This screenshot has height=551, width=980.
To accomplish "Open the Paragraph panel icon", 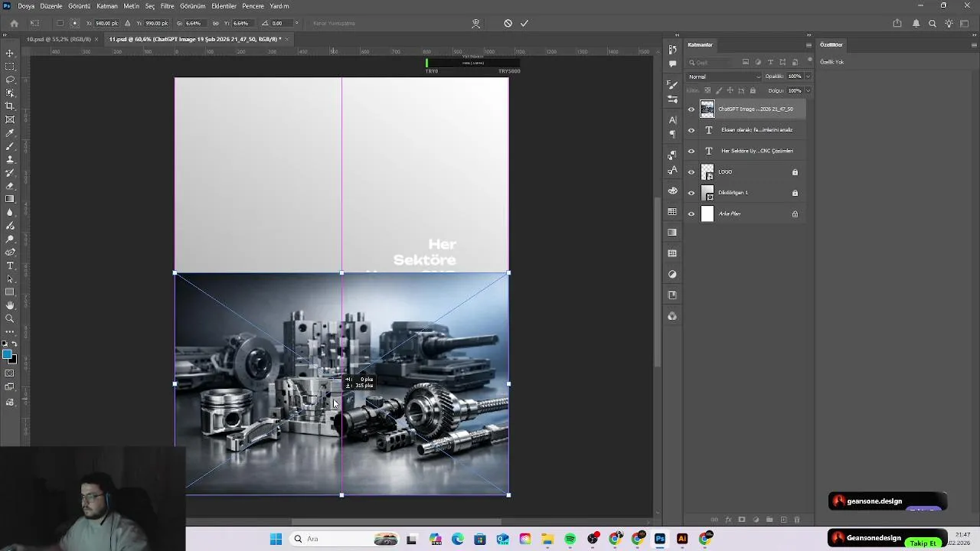I will coord(672,134).
